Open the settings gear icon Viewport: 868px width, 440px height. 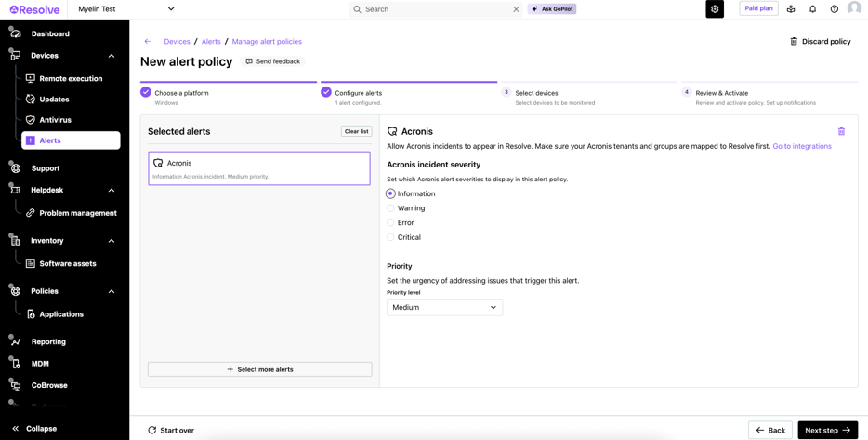[x=715, y=9]
